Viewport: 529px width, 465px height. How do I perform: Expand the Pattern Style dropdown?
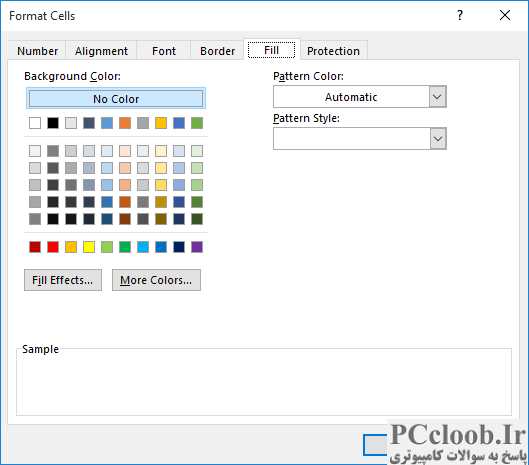438,139
